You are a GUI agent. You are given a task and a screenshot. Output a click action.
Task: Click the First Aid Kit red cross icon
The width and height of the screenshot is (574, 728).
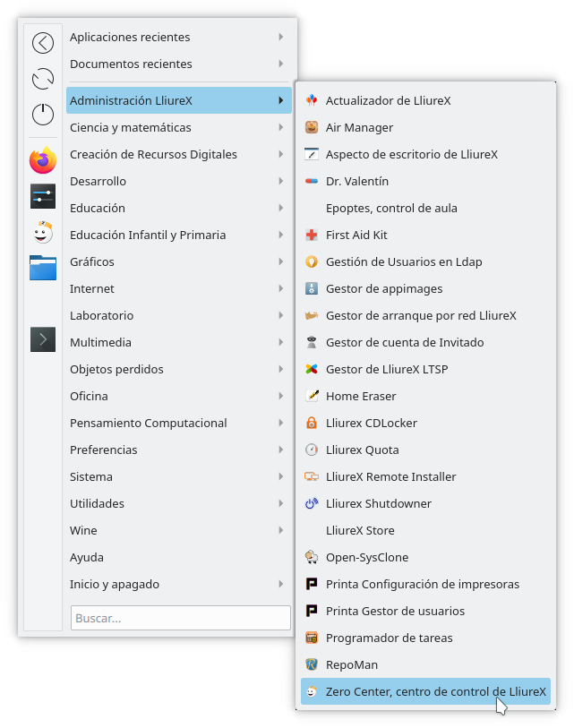point(312,236)
